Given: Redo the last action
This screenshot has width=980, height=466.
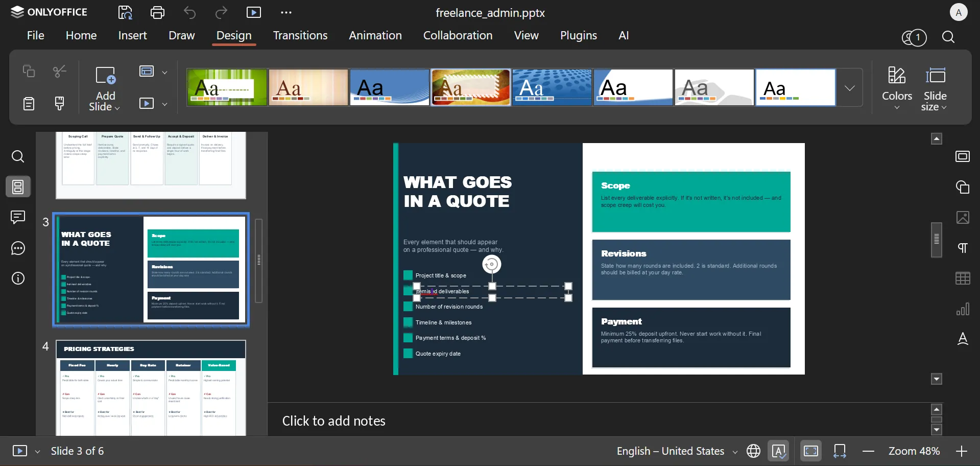Looking at the screenshot, I should click(221, 12).
